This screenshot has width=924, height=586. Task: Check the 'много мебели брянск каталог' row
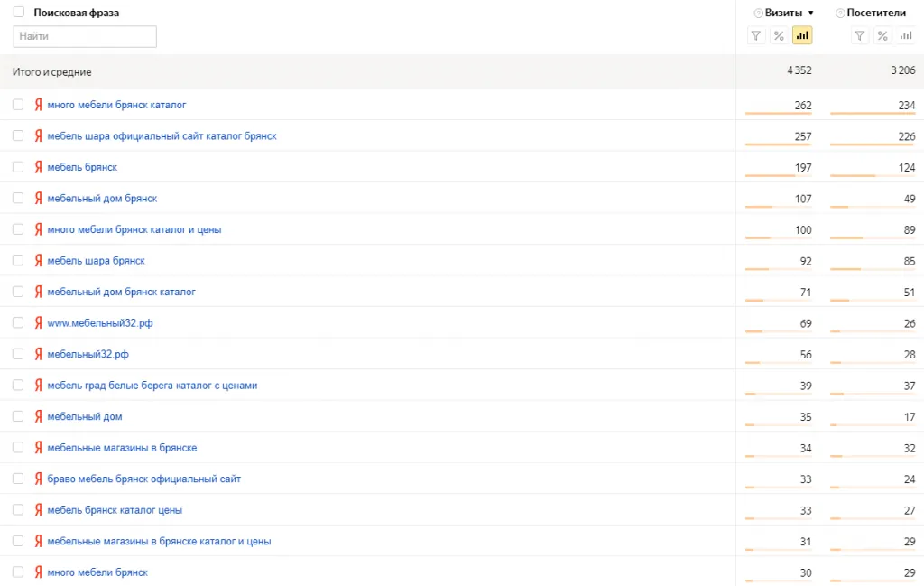(x=18, y=105)
